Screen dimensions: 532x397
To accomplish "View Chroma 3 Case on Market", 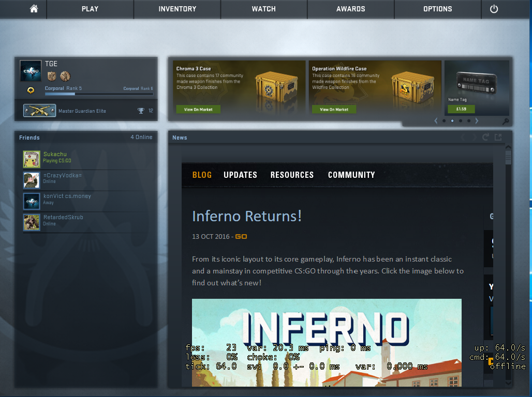I will click(x=198, y=110).
